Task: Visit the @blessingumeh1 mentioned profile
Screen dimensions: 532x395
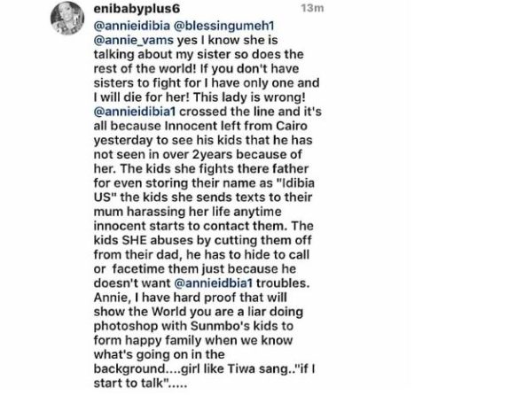Action: pyautogui.click(x=224, y=26)
